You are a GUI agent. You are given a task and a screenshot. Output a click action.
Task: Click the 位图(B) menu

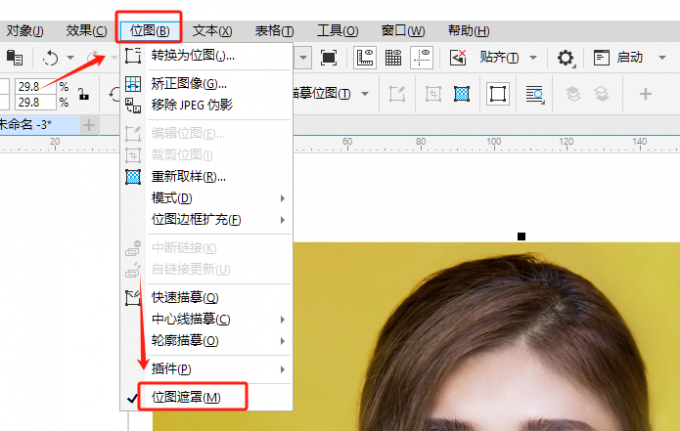150,31
